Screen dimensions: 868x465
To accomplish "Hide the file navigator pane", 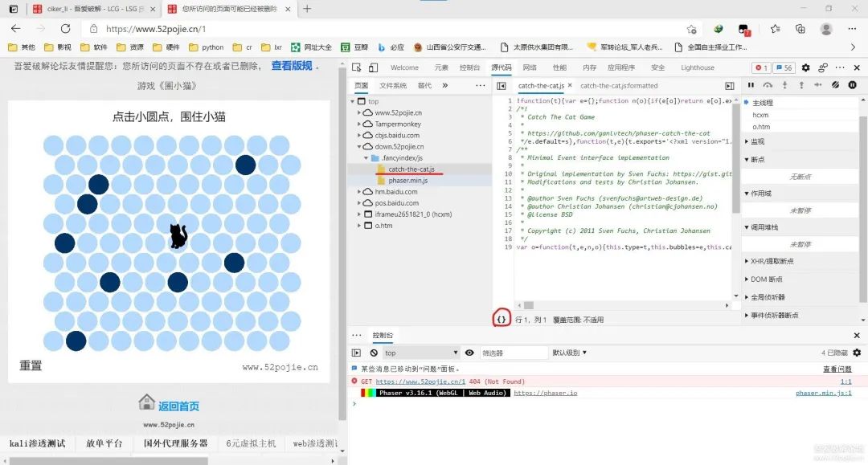I will (x=502, y=86).
